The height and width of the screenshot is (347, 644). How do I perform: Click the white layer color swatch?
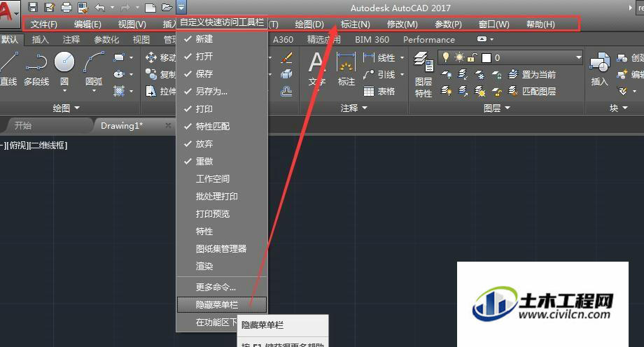tap(486, 58)
